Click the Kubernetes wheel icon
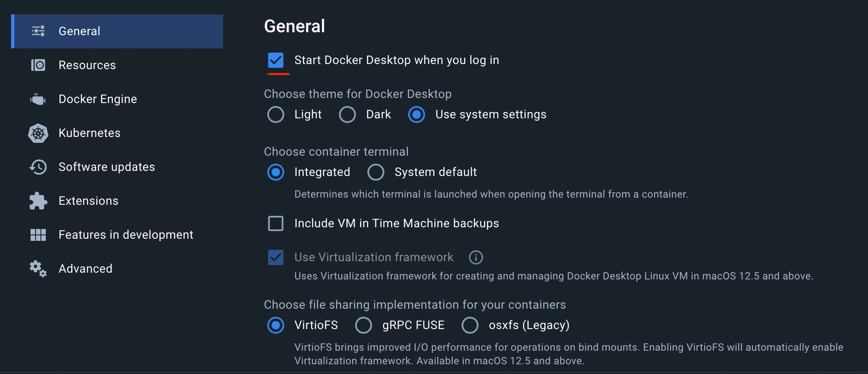This screenshot has height=374, width=868. click(38, 133)
